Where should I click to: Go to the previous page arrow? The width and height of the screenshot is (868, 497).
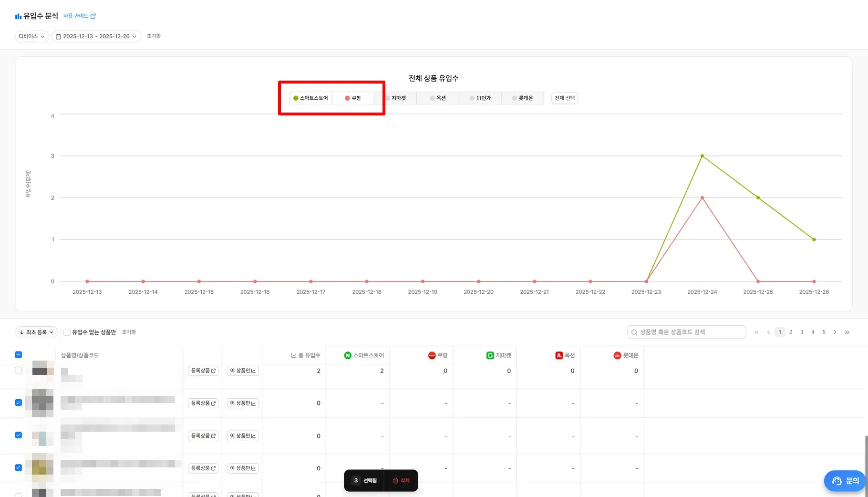pos(768,332)
